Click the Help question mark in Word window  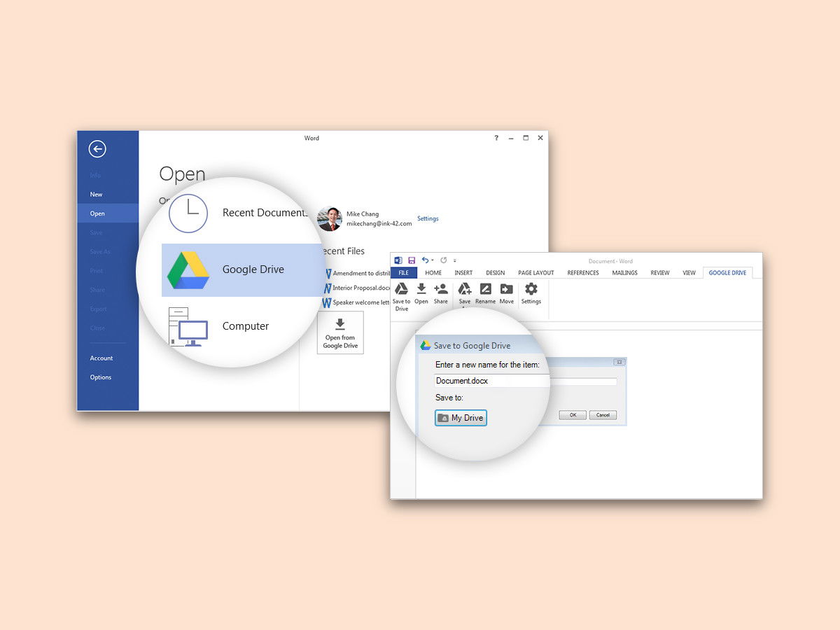(496, 139)
